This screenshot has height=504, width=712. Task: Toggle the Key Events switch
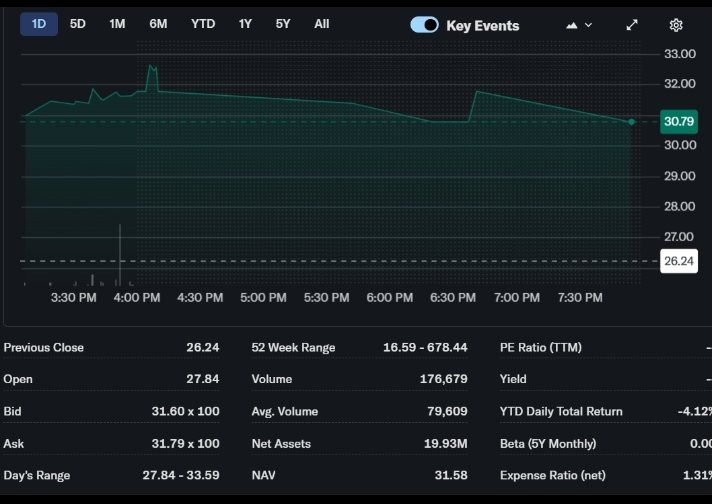[x=424, y=25]
